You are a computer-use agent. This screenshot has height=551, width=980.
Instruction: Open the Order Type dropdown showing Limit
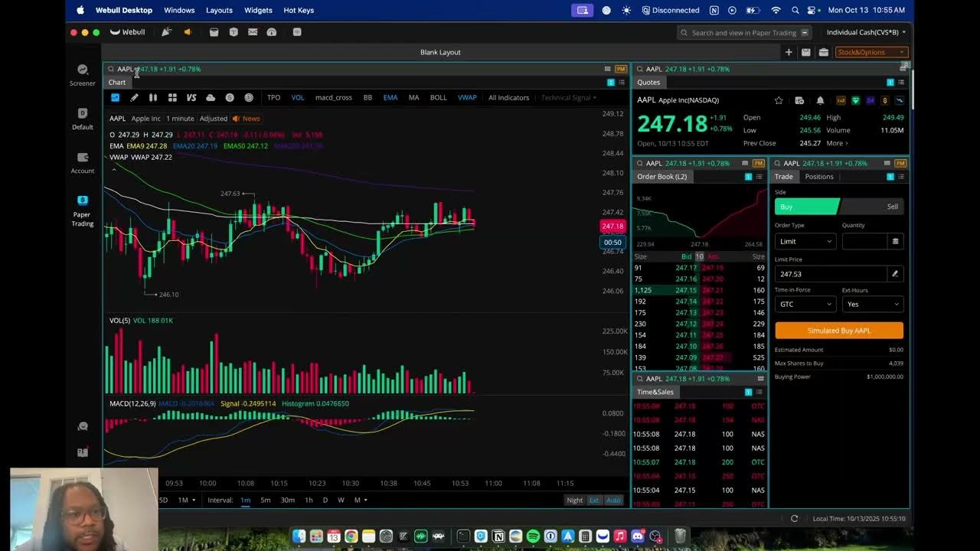(805, 241)
